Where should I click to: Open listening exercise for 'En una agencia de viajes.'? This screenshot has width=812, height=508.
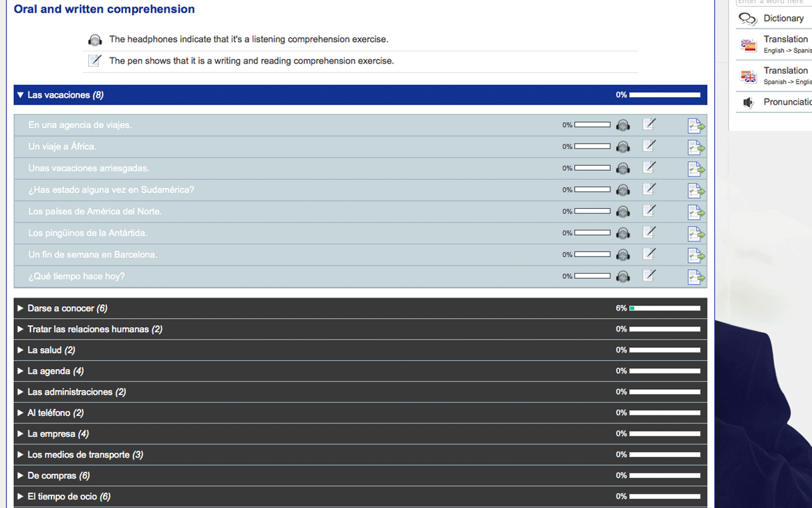pyautogui.click(x=623, y=125)
